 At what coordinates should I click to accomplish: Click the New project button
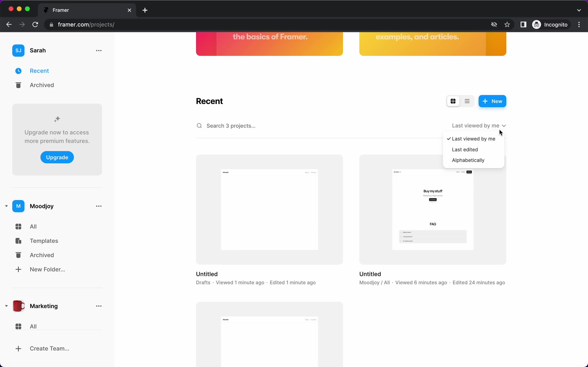[492, 101]
